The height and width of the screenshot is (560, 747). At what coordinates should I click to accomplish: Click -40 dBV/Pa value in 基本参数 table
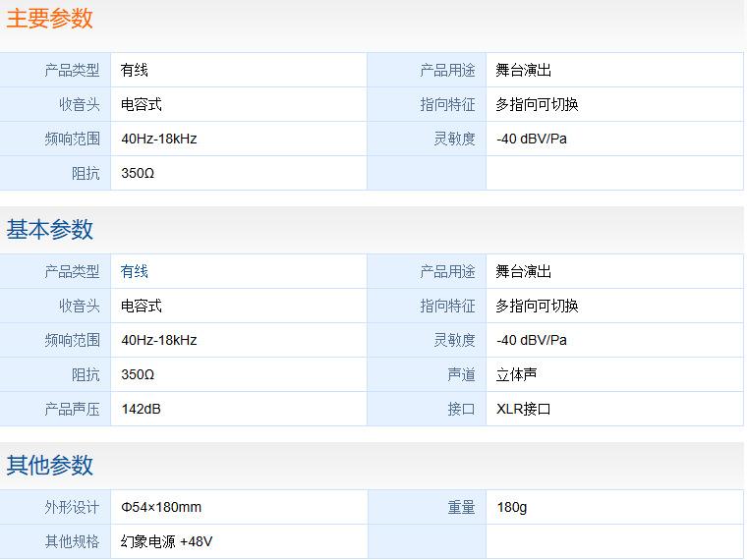pos(532,340)
